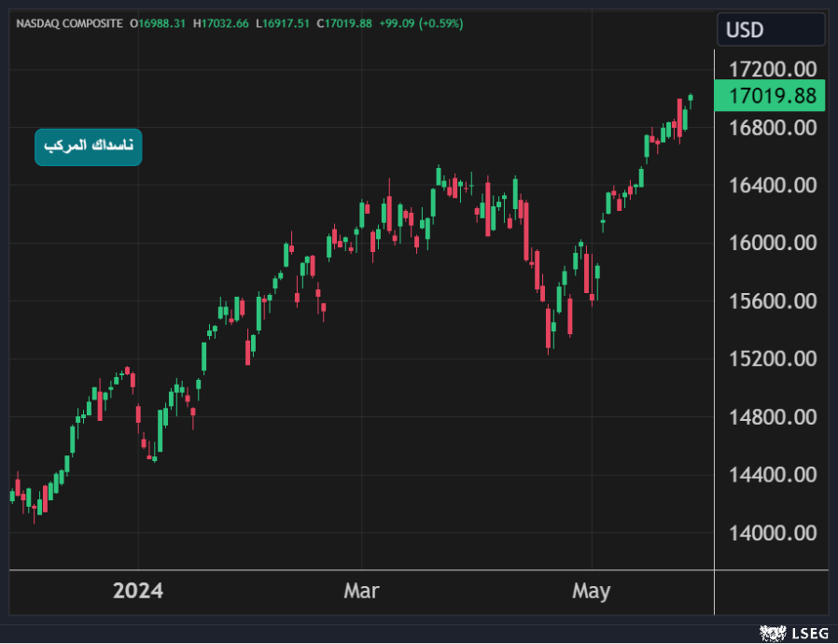This screenshot has height=644, width=838.
Task: Open the USD currency selector
Action: (770, 30)
